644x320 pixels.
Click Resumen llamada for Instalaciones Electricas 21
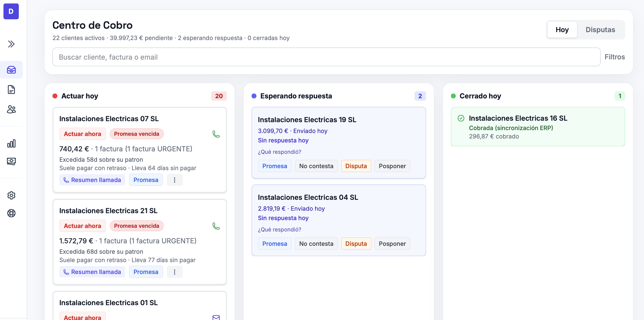(92, 272)
